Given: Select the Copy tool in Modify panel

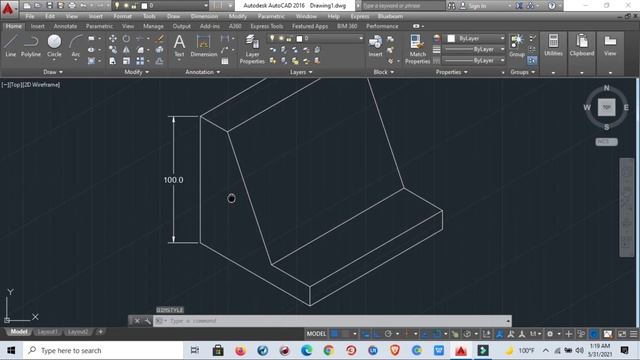Looking at the screenshot, I should click(113, 50).
